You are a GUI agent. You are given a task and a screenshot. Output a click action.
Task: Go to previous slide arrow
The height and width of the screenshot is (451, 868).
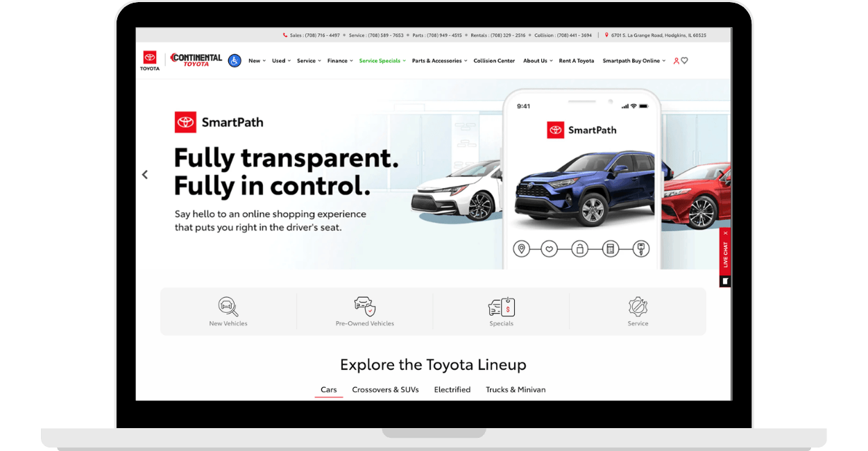(145, 175)
